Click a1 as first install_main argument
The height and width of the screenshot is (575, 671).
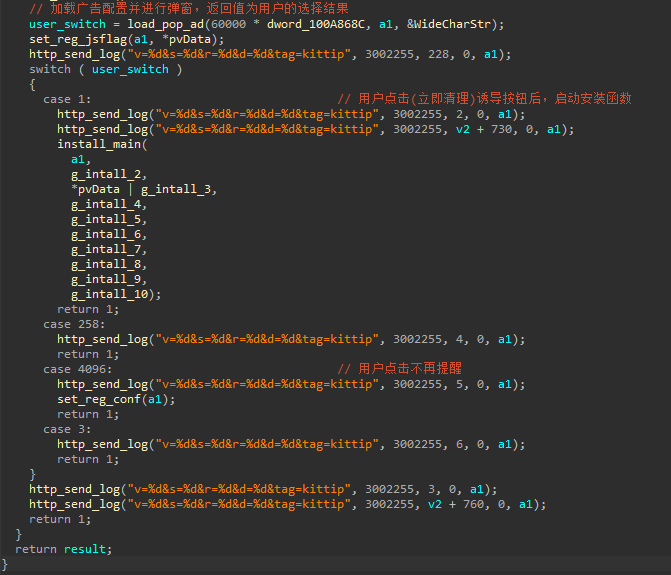78,159
